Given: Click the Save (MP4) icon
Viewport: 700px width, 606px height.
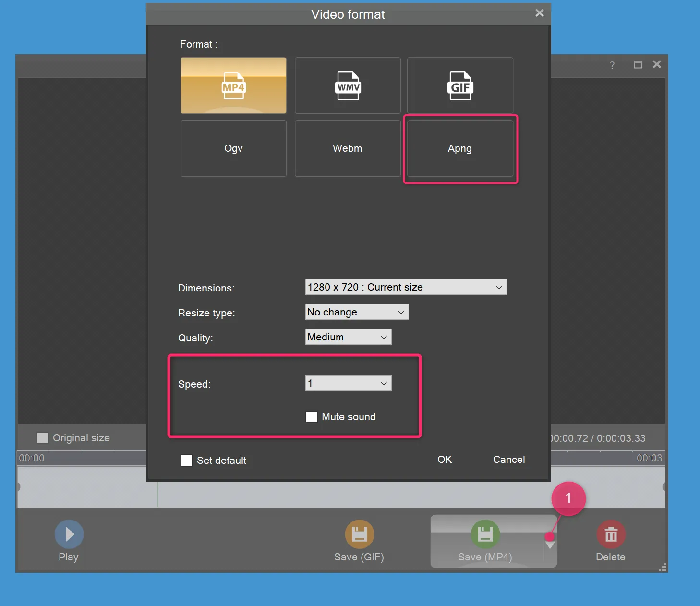Looking at the screenshot, I should tap(485, 534).
